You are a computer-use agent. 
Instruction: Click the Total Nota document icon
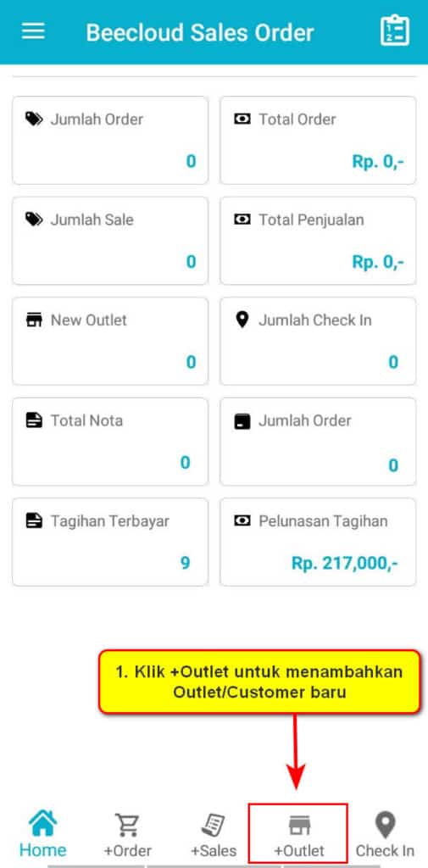(x=35, y=420)
